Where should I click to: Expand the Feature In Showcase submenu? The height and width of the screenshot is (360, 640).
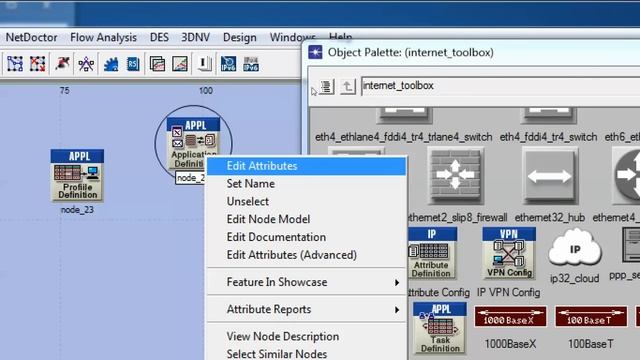tap(307, 282)
